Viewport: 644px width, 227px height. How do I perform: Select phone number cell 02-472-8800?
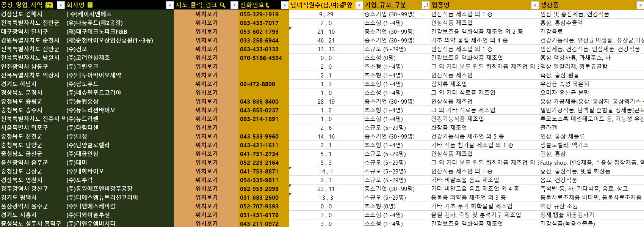(x=258, y=84)
